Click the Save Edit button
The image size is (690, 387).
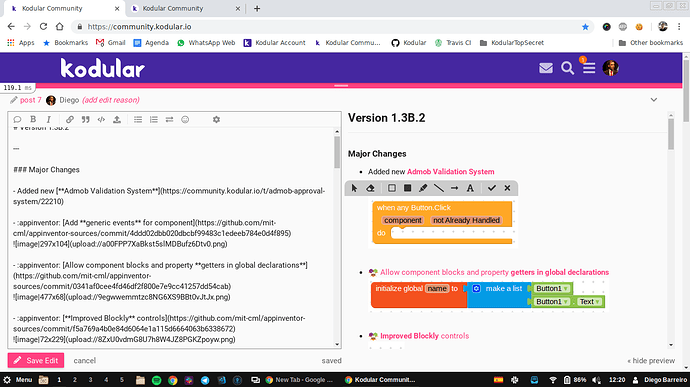click(36, 360)
